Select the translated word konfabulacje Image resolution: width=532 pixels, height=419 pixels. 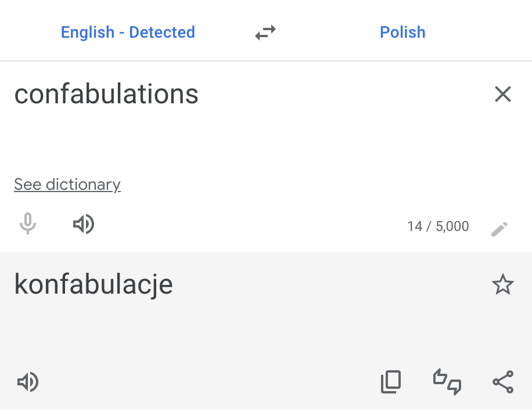94,284
